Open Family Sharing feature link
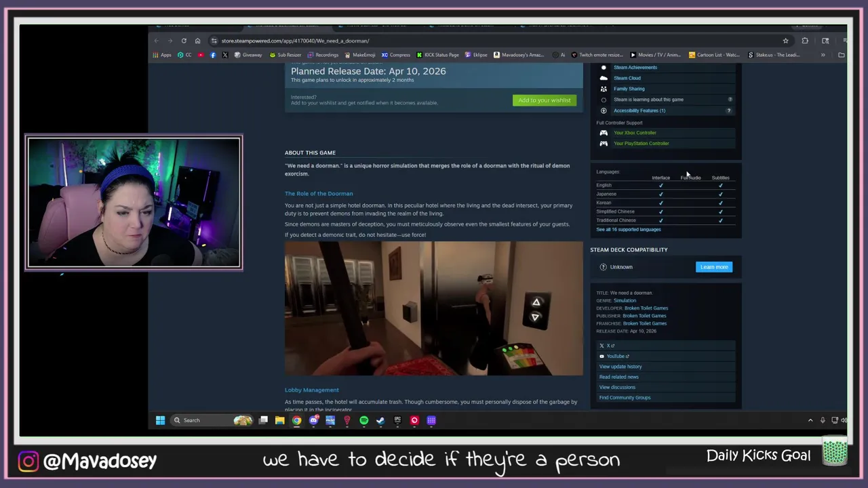868x488 pixels. 629,89
